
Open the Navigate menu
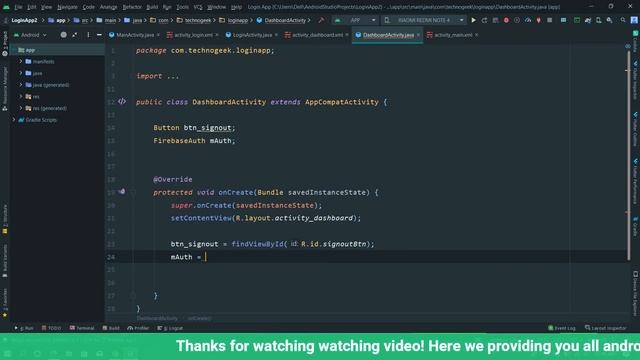pyautogui.click(x=67, y=7)
